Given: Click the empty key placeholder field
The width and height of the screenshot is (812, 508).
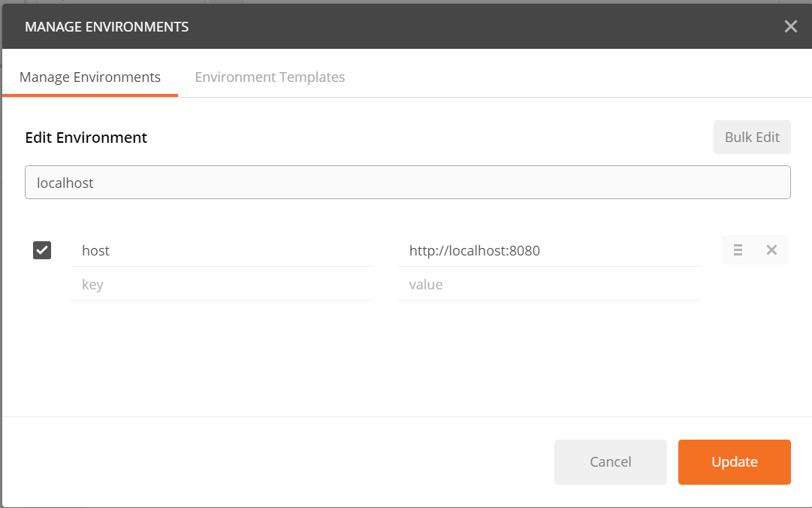Looking at the screenshot, I should coord(222,284).
